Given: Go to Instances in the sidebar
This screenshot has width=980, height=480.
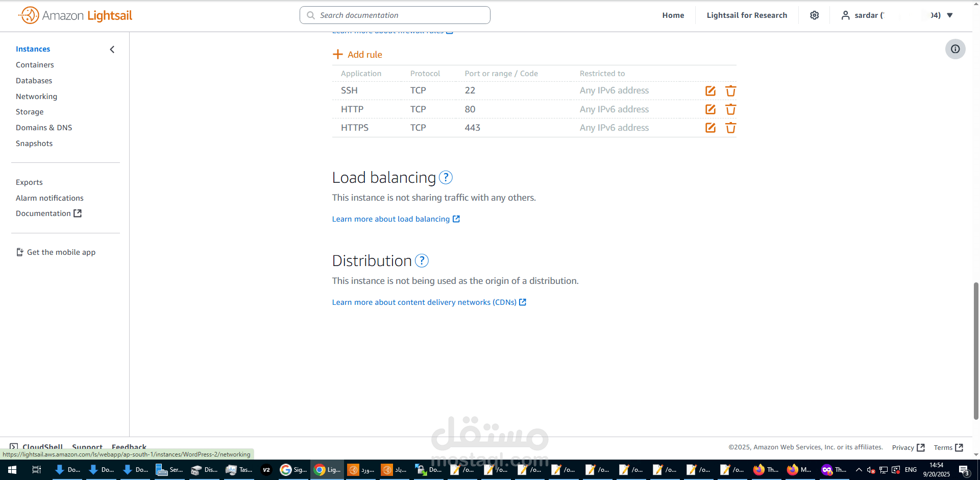Looking at the screenshot, I should tap(33, 49).
